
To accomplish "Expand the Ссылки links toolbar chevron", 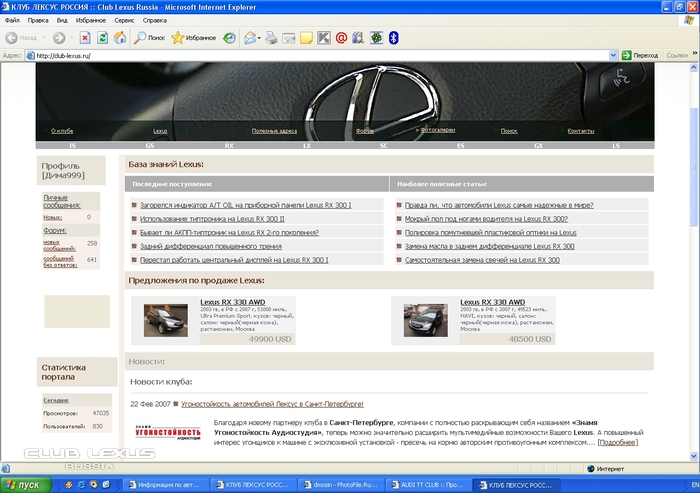I will click(695, 54).
